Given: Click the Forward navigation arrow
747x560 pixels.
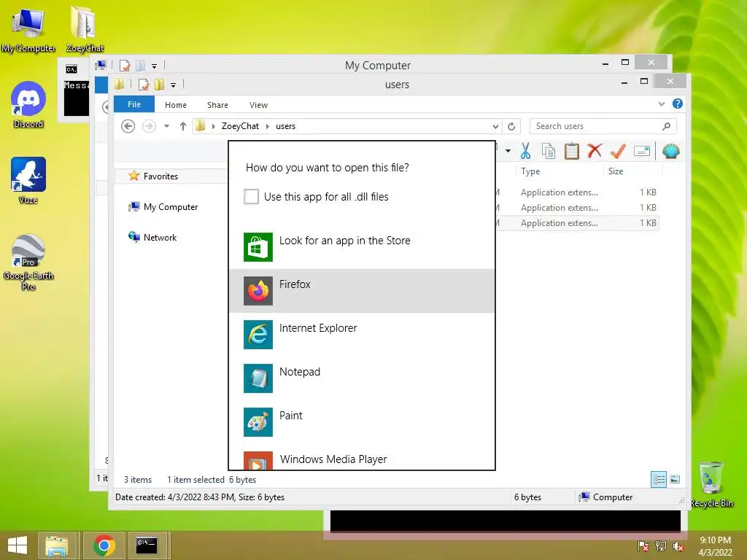Looking at the screenshot, I should point(149,126).
